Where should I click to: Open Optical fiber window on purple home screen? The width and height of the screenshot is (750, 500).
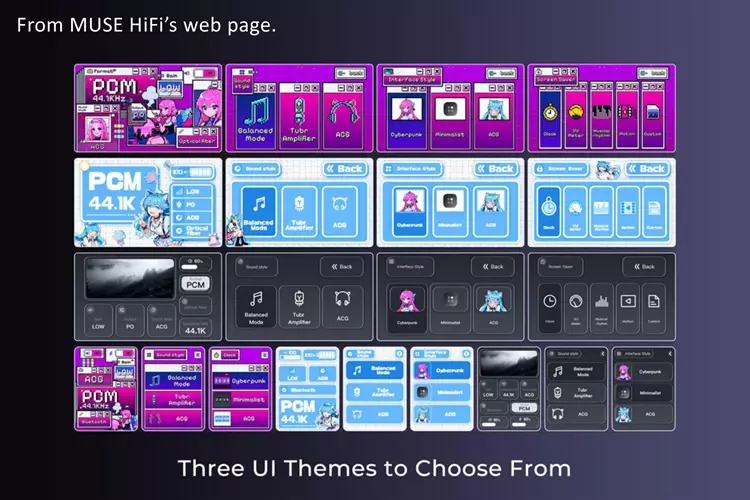pos(197,137)
